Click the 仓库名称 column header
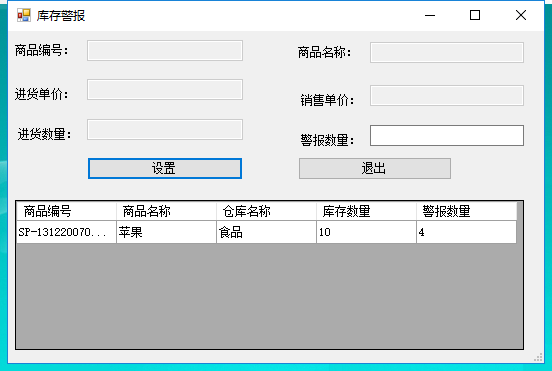 [x=266, y=211]
